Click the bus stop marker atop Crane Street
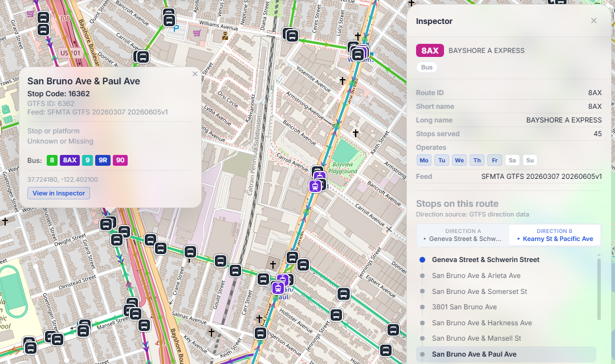 coord(190,252)
